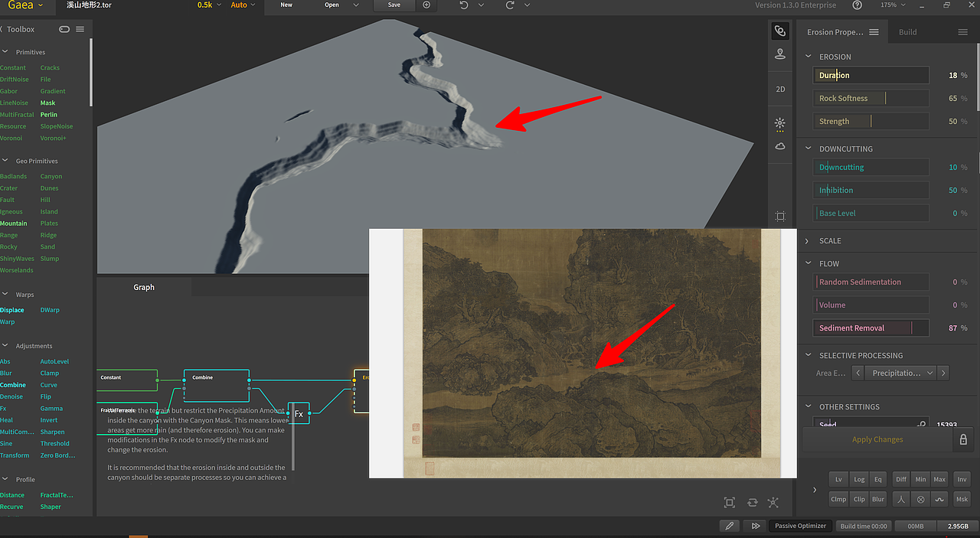Collapse the Adjustments toolbox category
The height and width of the screenshot is (538, 980).
point(5,346)
